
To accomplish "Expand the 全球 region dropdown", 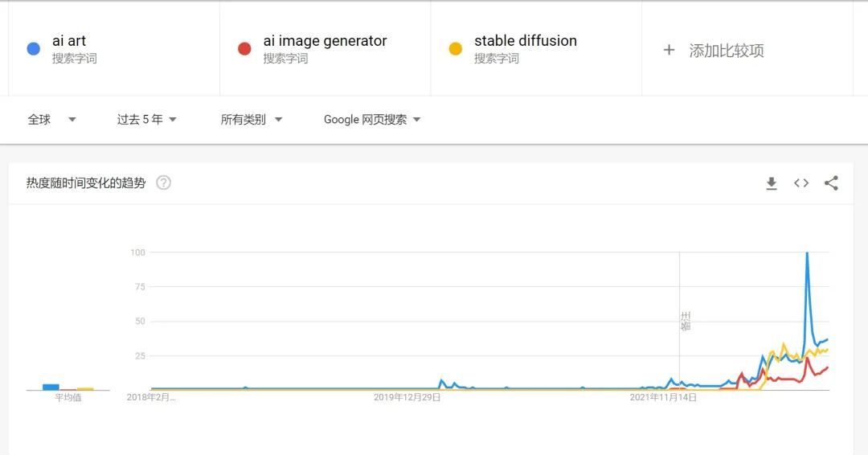I will (52, 120).
